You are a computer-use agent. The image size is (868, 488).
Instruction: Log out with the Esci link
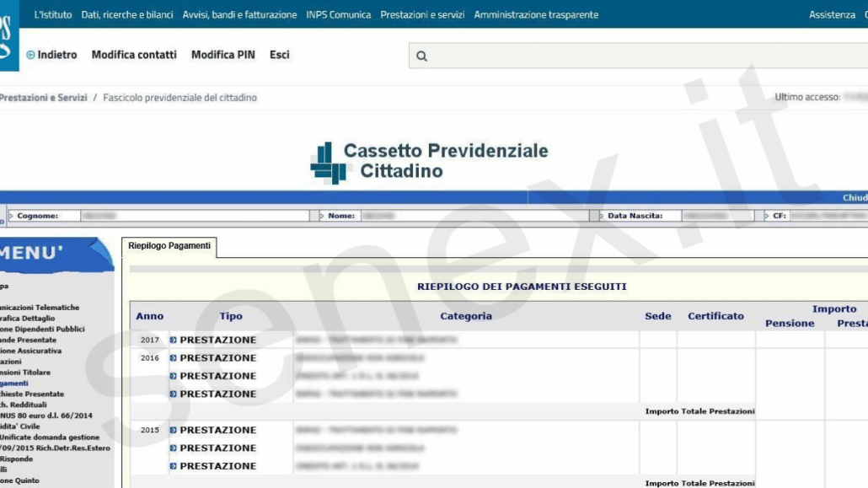click(x=280, y=55)
